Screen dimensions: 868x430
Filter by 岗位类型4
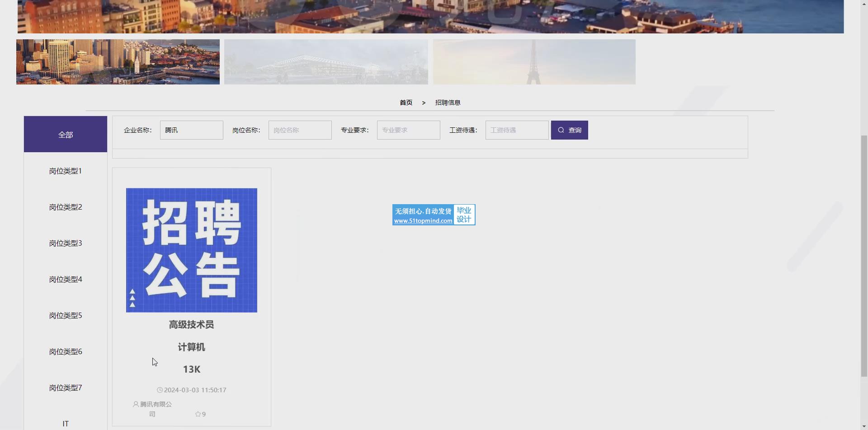point(66,279)
